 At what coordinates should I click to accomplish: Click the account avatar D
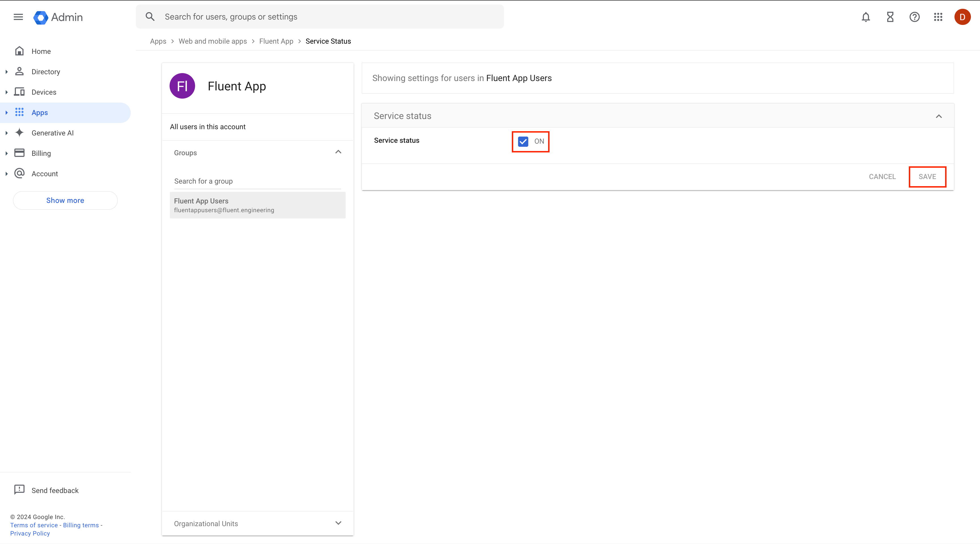(962, 17)
